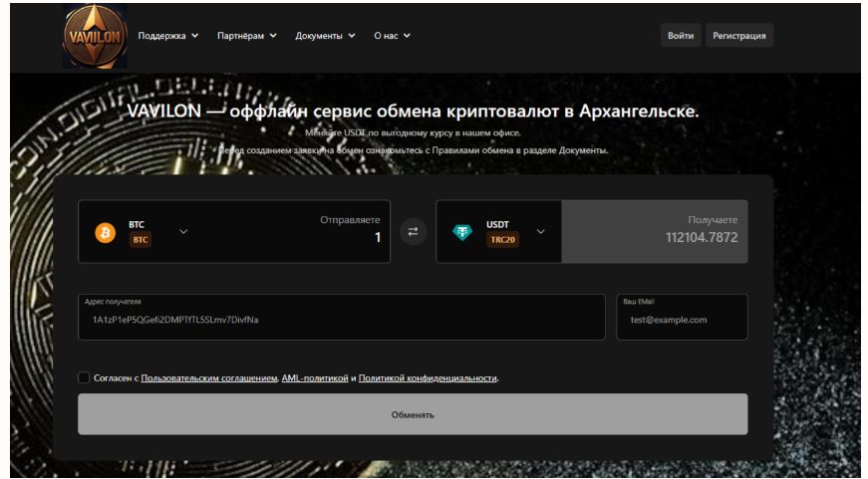Click the swap currencies arrows icon

(x=413, y=232)
